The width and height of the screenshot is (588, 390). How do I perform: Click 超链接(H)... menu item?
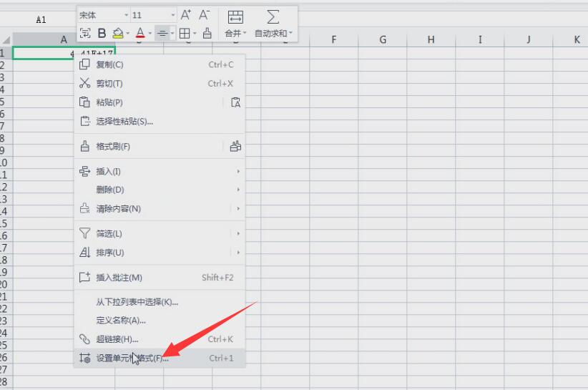coord(117,339)
